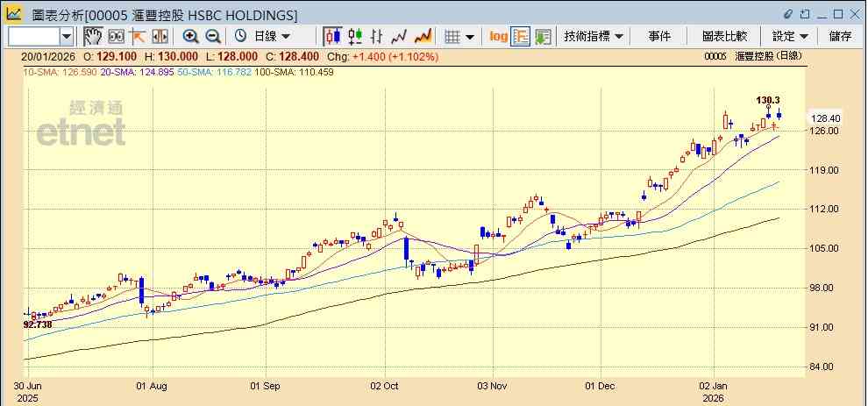Click the 128.40 current price axis label
The height and width of the screenshot is (406, 868).
tap(825, 118)
